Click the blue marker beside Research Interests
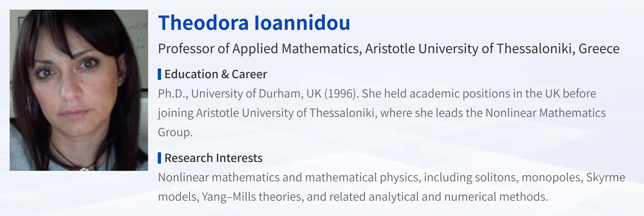The width and height of the screenshot is (644, 216). point(159,158)
